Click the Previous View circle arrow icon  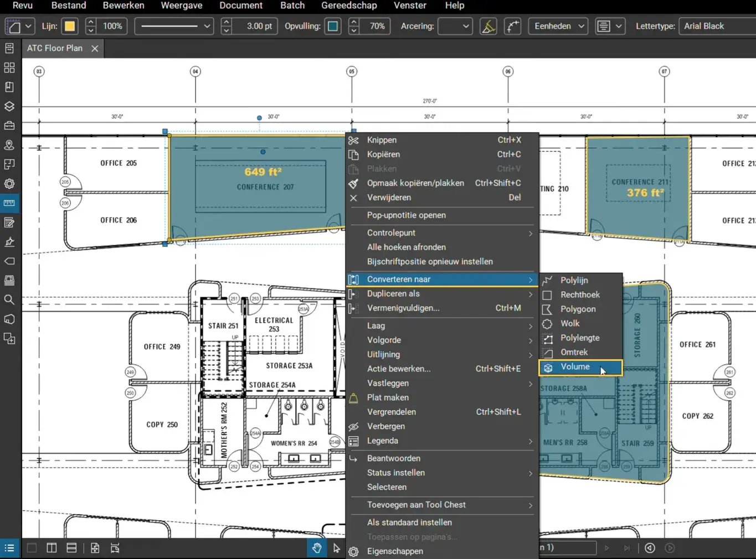650,548
